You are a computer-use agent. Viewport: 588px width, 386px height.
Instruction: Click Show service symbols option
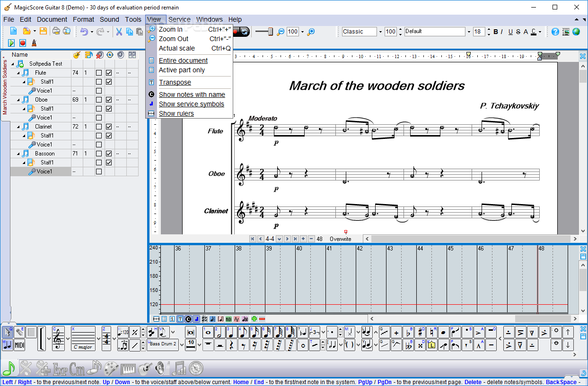point(189,104)
